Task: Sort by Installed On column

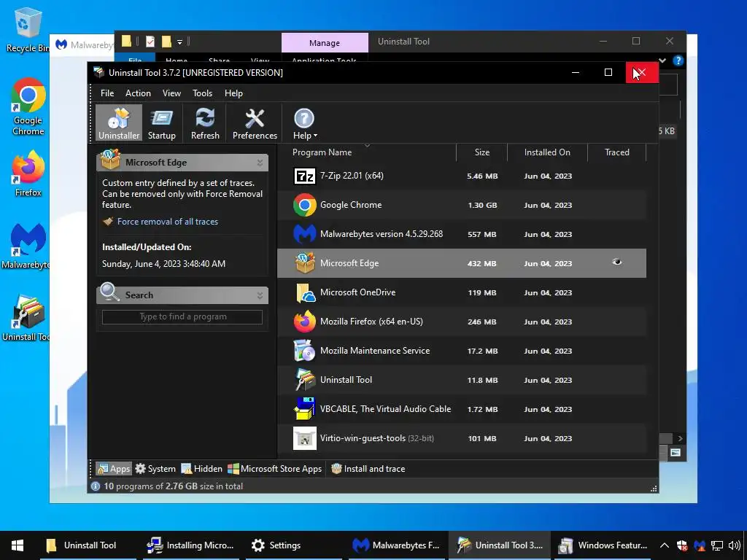Action: [x=547, y=152]
